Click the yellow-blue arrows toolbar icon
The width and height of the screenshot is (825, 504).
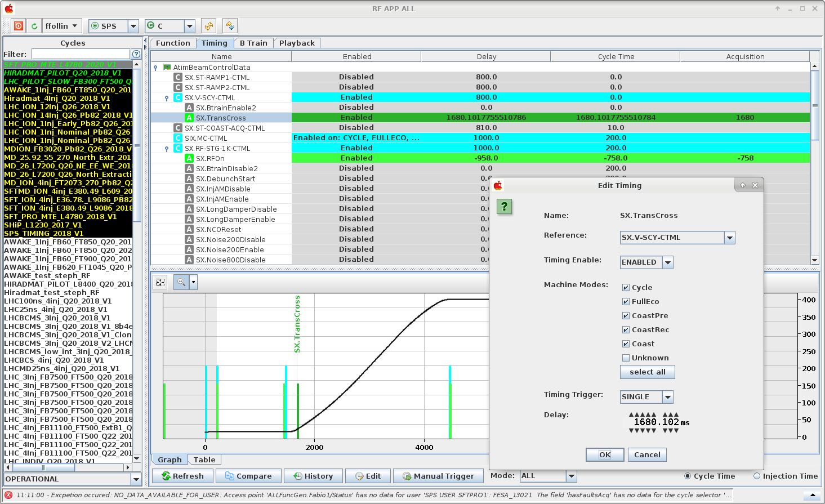(230, 26)
